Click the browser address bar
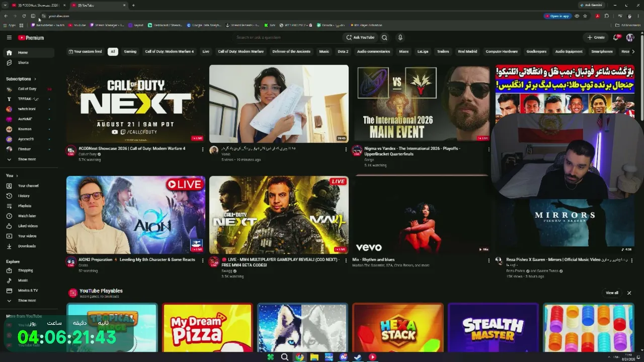This screenshot has height=362, width=644. 292,16
